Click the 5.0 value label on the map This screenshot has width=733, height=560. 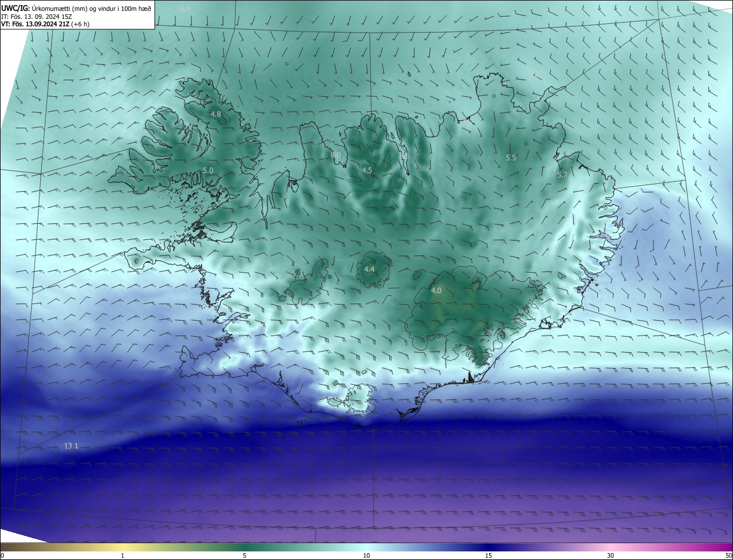[208, 171]
